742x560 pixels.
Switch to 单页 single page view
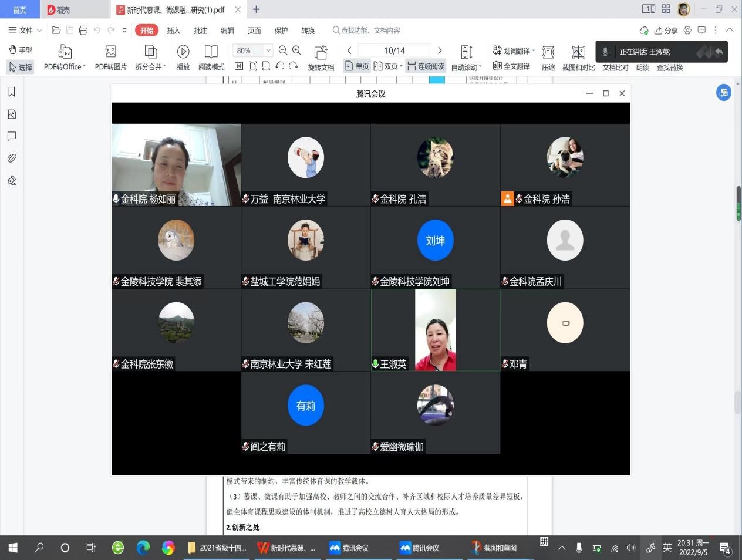click(x=357, y=66)
